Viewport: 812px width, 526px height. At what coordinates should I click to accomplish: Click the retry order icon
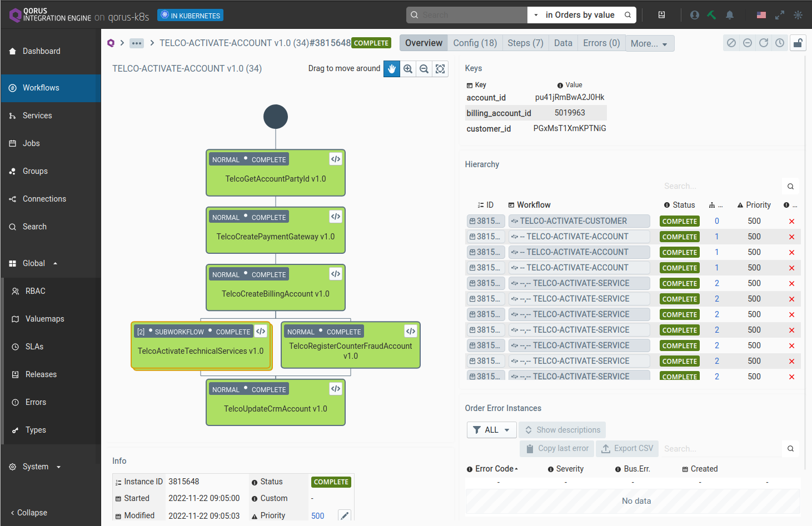coord(764,43)
